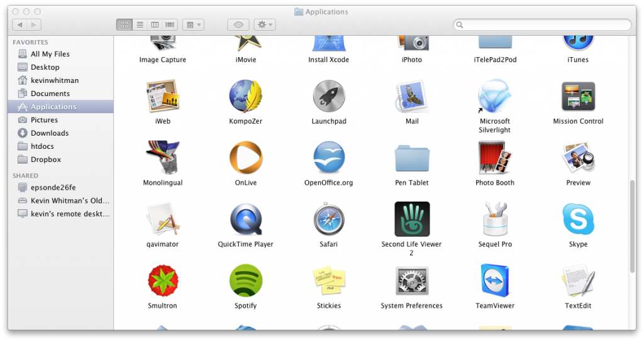Image resolution: width=644 pixels, height=341 pixels.
Task: Select the Preview app icon
Action: coord(578,158)
